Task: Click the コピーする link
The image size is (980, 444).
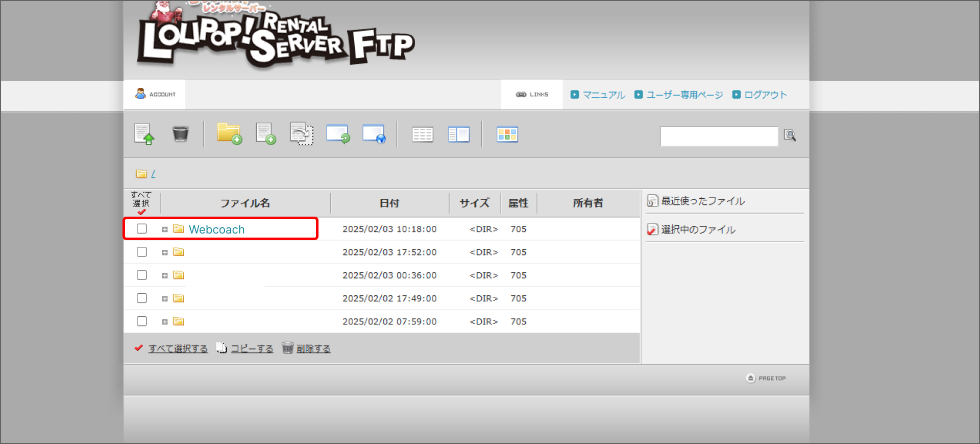Action: (252, 348)
